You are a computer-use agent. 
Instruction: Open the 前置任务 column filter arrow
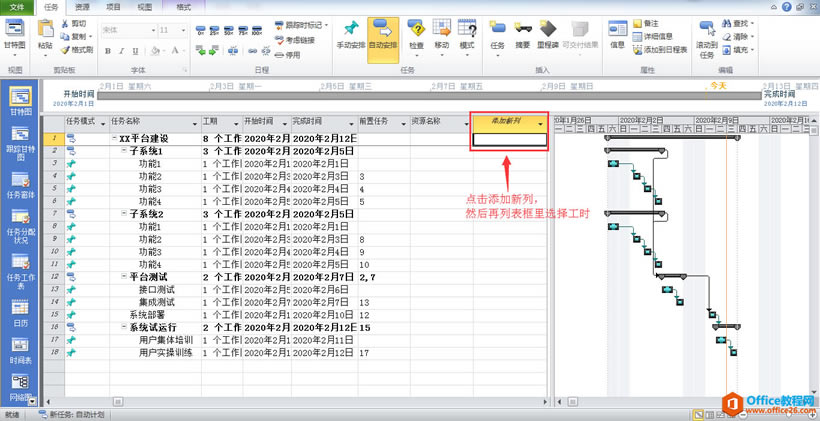pos(403,123)
